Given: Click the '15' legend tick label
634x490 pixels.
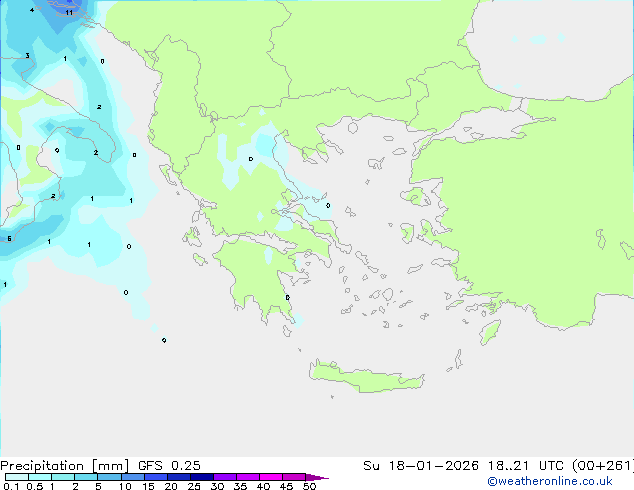Looking at the screenshot, I should pos(148,486).
